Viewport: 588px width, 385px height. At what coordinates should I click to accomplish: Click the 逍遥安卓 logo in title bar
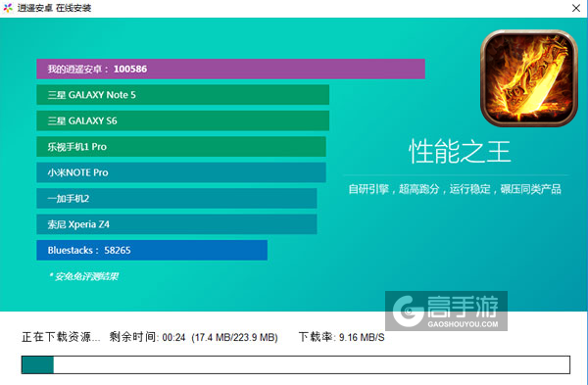[8, 8]
